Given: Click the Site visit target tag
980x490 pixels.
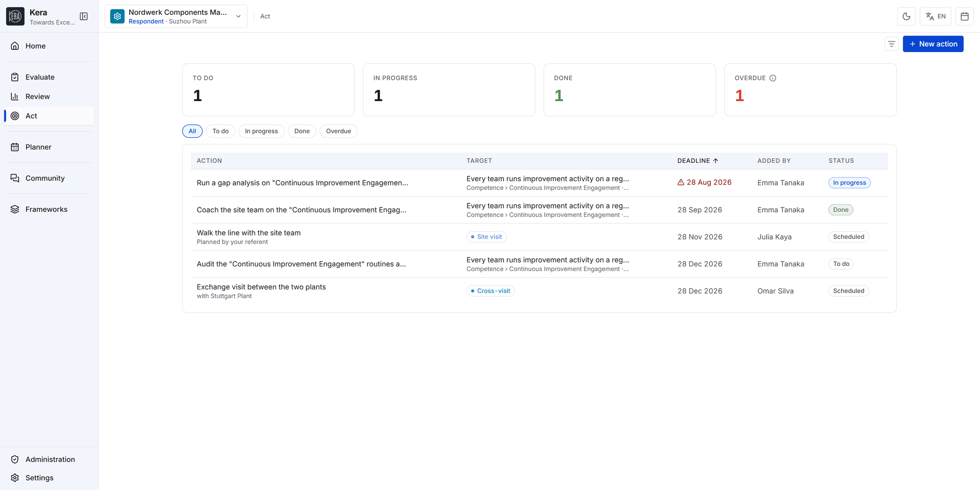Looking at the screenshot, I should pyautogui.click(x=486, y=237).
